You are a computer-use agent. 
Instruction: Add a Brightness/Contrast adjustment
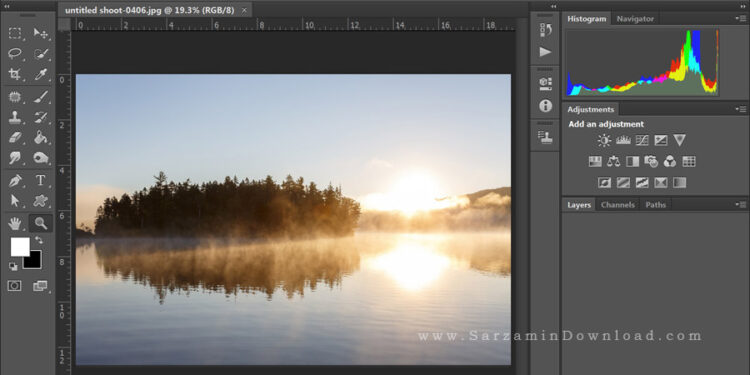pyautogui.click(x=604, y=140)
